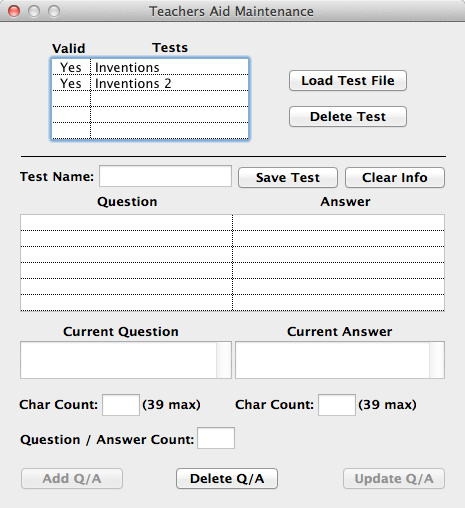Click the Update Q/A button

click(x=394, y=479)
